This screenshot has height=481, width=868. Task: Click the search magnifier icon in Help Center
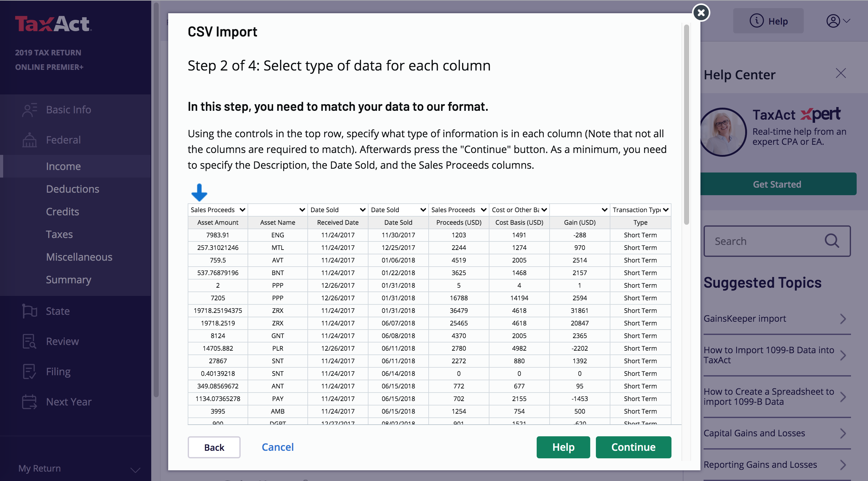[x=831, y=241]
